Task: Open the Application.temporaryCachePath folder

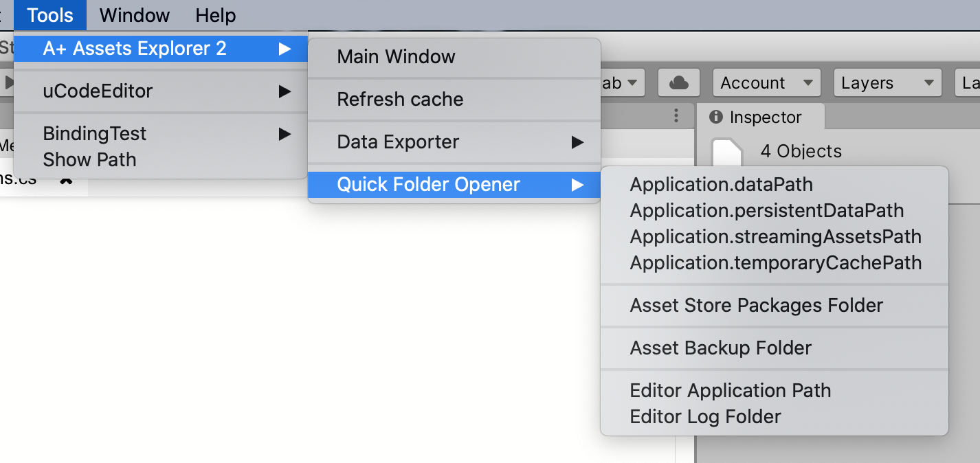Action: click(775, 263)
